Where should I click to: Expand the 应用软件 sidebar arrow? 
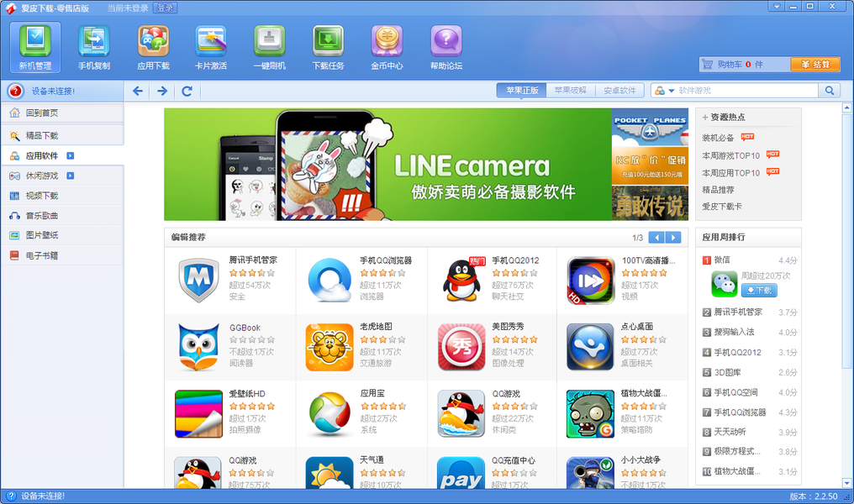(x=71, y=155)
